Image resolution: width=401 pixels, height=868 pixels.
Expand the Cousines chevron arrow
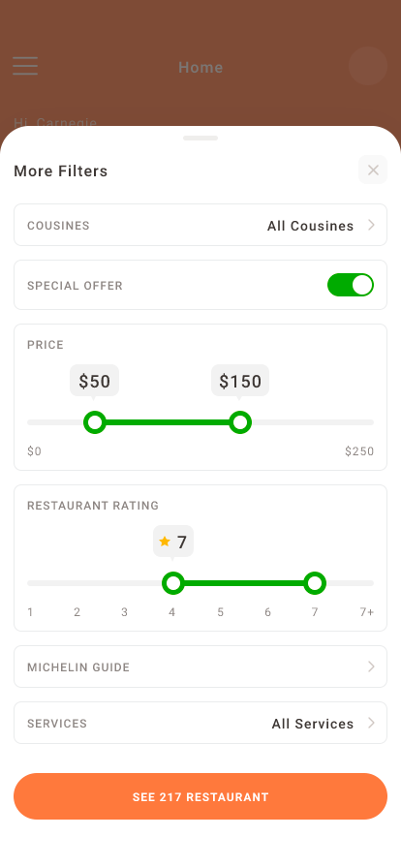pos(372,225)
